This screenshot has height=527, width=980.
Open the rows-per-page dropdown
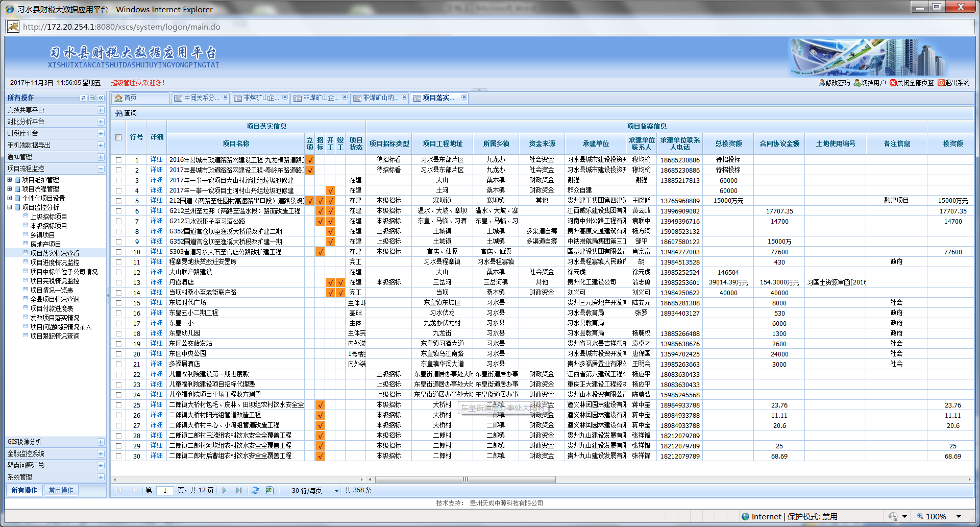point(336,491)
